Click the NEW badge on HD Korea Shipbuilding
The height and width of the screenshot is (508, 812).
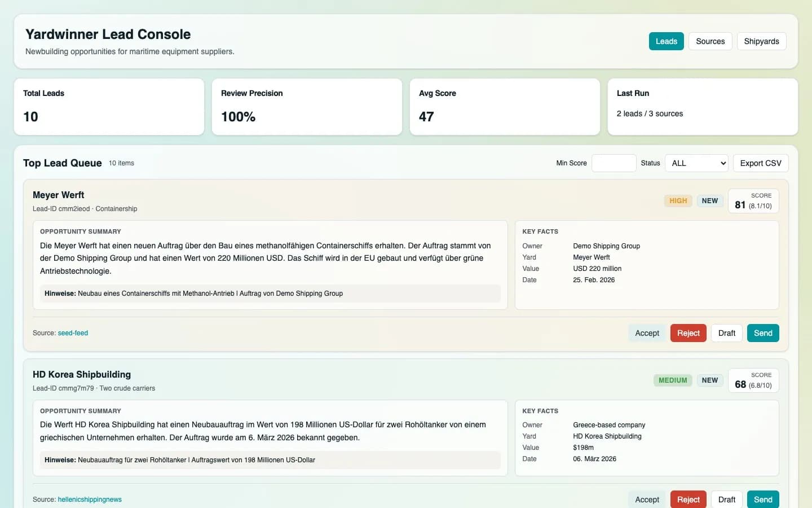(710, 380)
